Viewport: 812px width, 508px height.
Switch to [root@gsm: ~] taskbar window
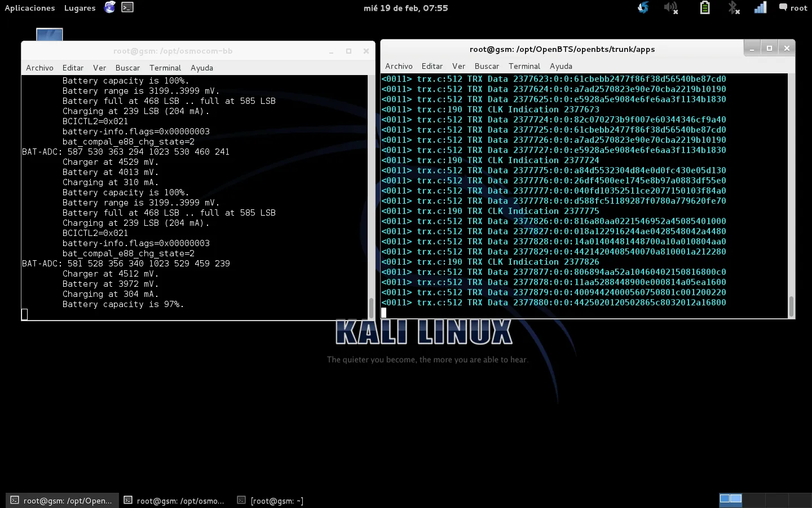[271, 501]
